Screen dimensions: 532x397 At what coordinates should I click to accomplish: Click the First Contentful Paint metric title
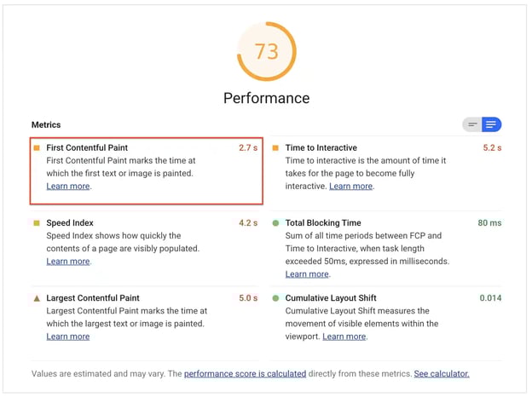92,148
